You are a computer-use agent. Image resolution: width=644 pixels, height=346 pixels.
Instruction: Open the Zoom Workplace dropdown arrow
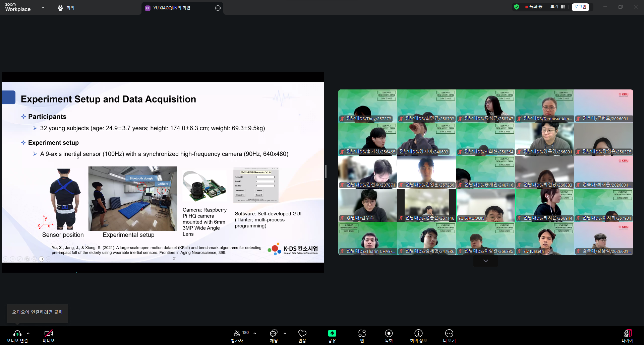(43, 7)
